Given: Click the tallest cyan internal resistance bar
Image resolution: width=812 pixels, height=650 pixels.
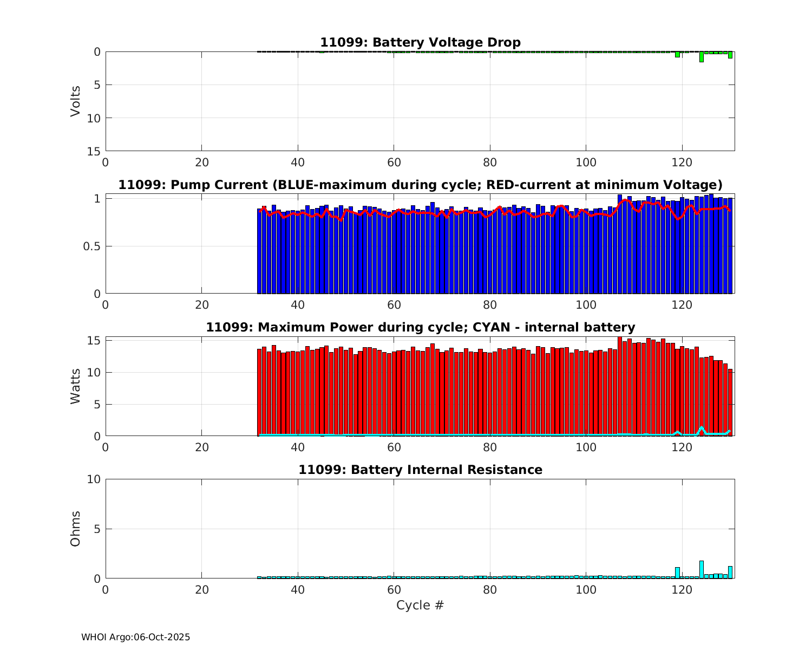Looking at the screenshot, I should click(701, 570).
